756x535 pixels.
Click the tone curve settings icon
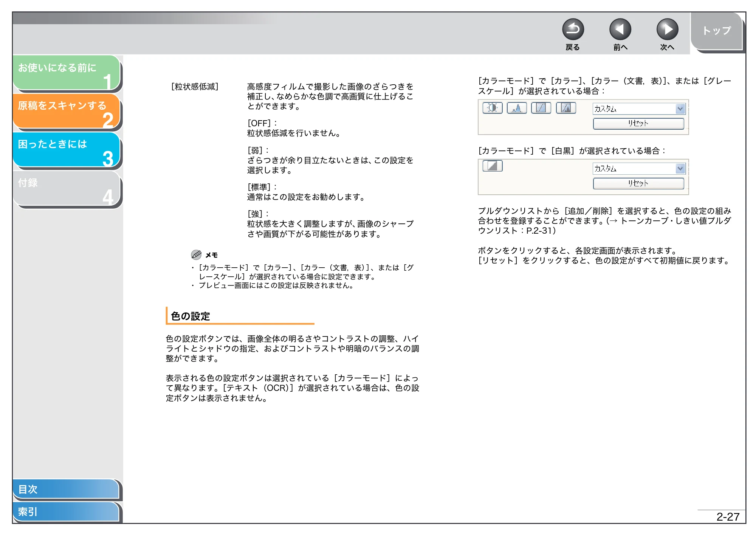point(541,108)
